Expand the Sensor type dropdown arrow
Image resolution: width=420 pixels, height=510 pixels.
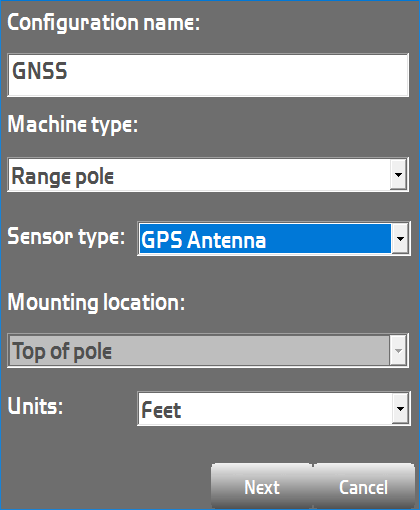[x=400, y=239]
